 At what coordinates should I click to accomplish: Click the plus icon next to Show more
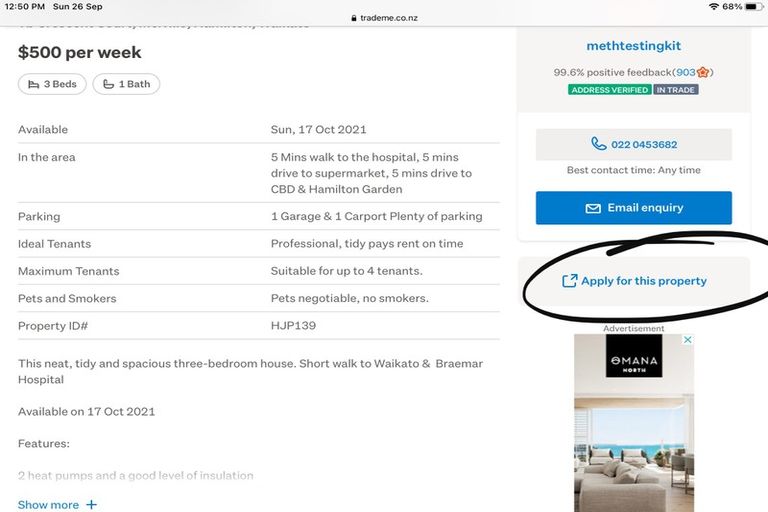pos(91,505)
